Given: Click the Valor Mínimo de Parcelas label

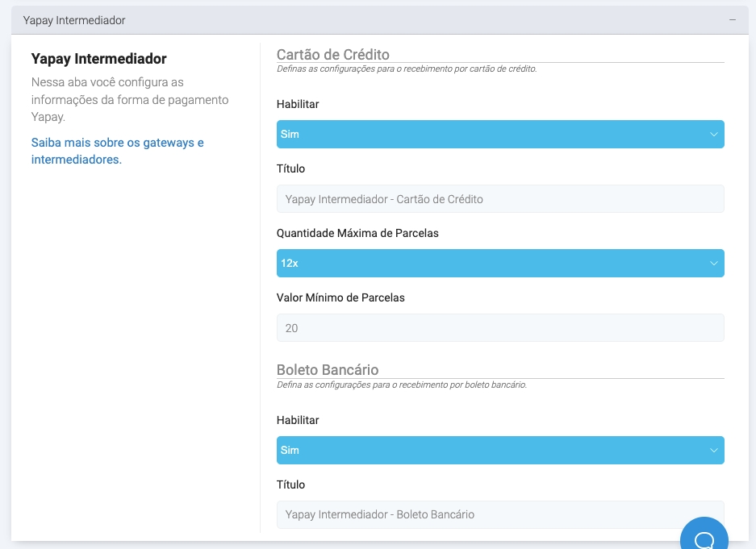Looking at the screenshot, I should 340,297.
